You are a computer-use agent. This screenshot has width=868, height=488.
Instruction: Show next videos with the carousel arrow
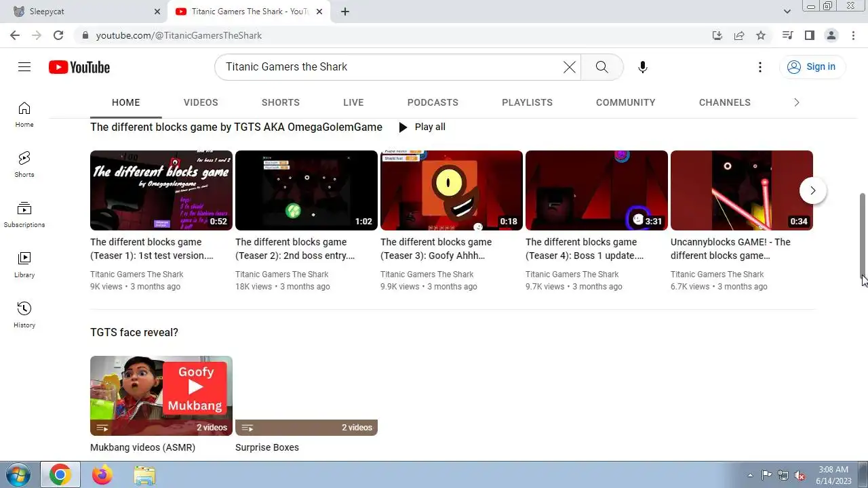point(812,190)
